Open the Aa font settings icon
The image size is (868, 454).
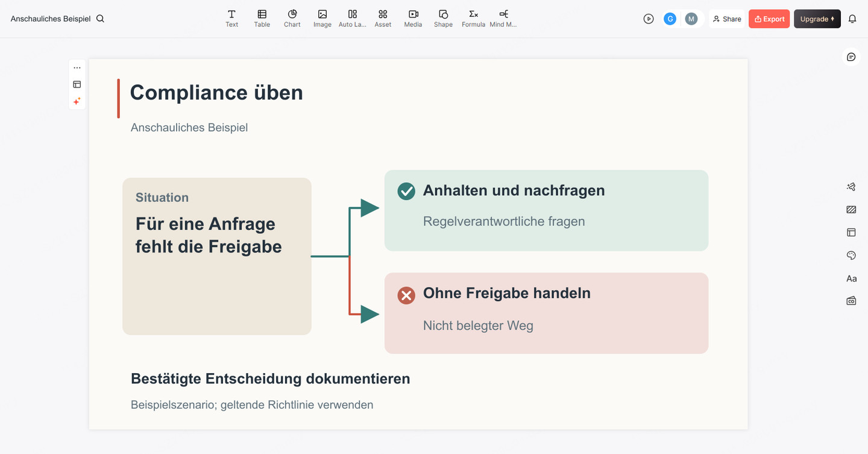pyautogui.click(x=851, y=279)
